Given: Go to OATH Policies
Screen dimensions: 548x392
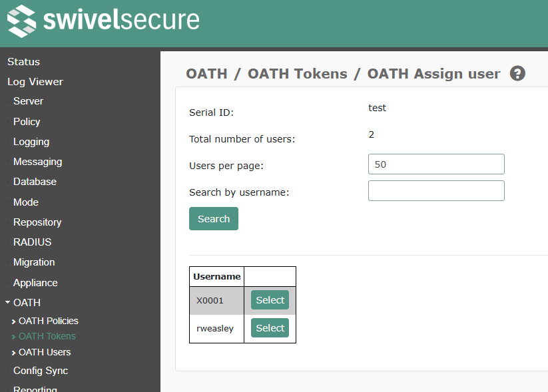Looking at the screenshot, I should (x=48, y=321).
